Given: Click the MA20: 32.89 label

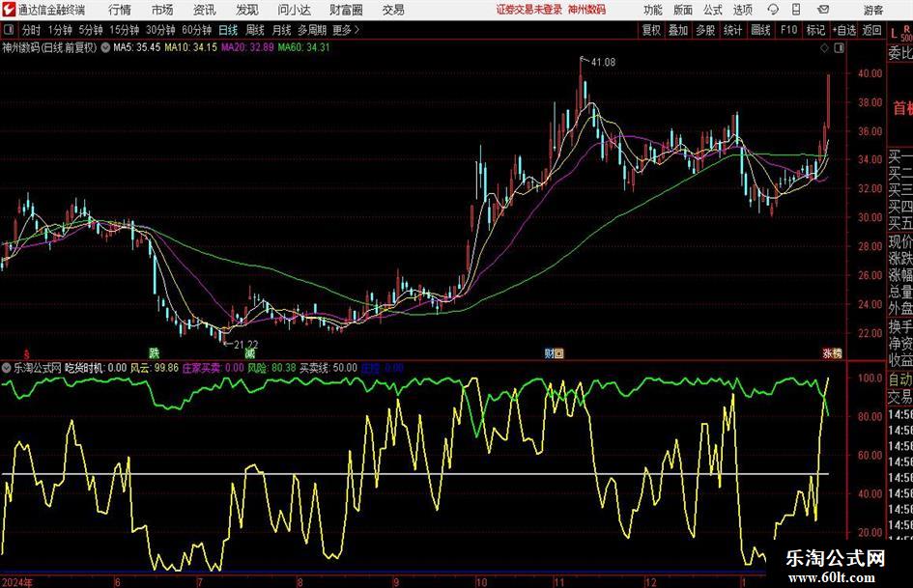Looking at the screenshot, I should (247, 47).
